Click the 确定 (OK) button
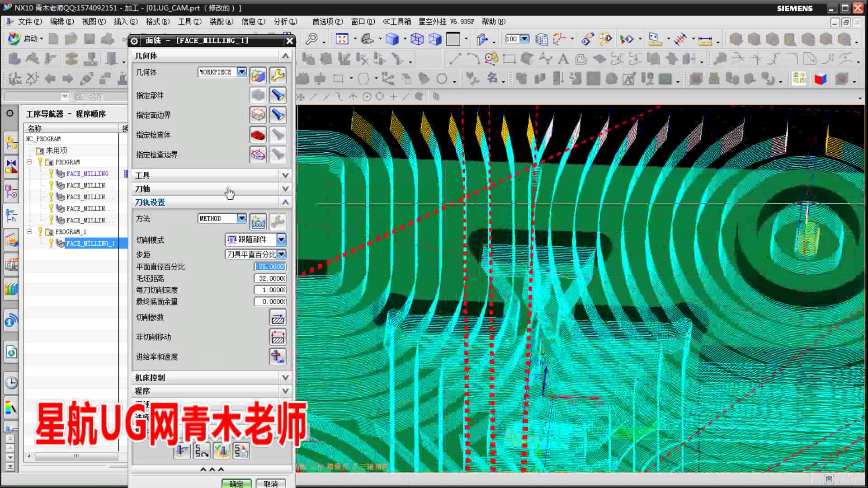 coord(236,483)
